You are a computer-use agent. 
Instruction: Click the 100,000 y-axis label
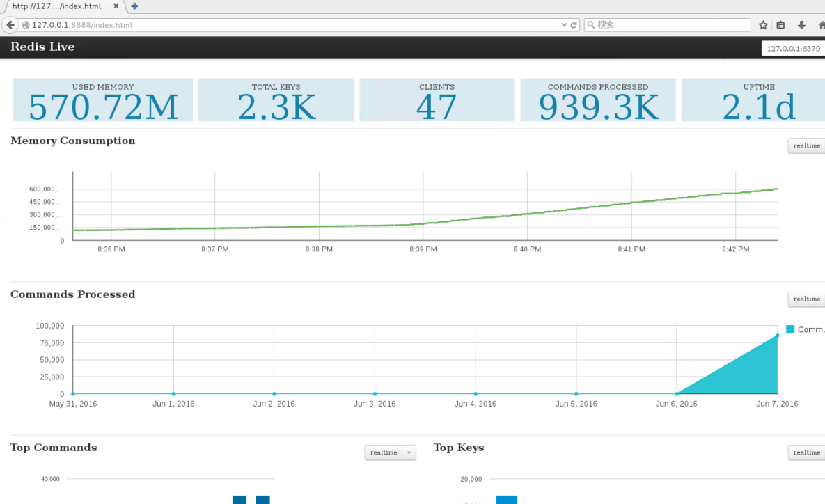(x=50, y=326)
